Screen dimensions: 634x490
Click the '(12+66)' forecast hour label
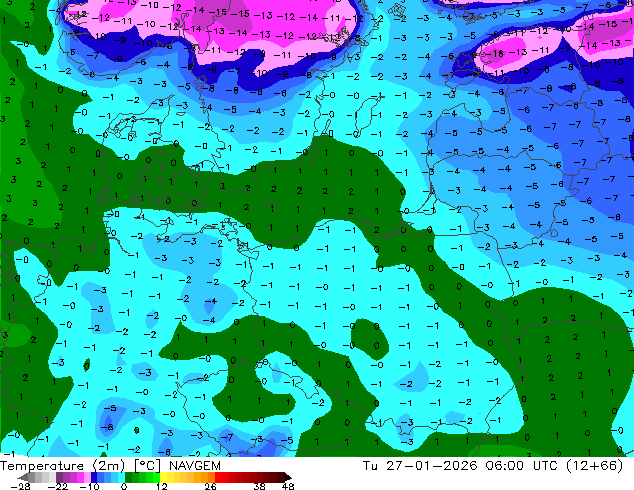point(597,466)
